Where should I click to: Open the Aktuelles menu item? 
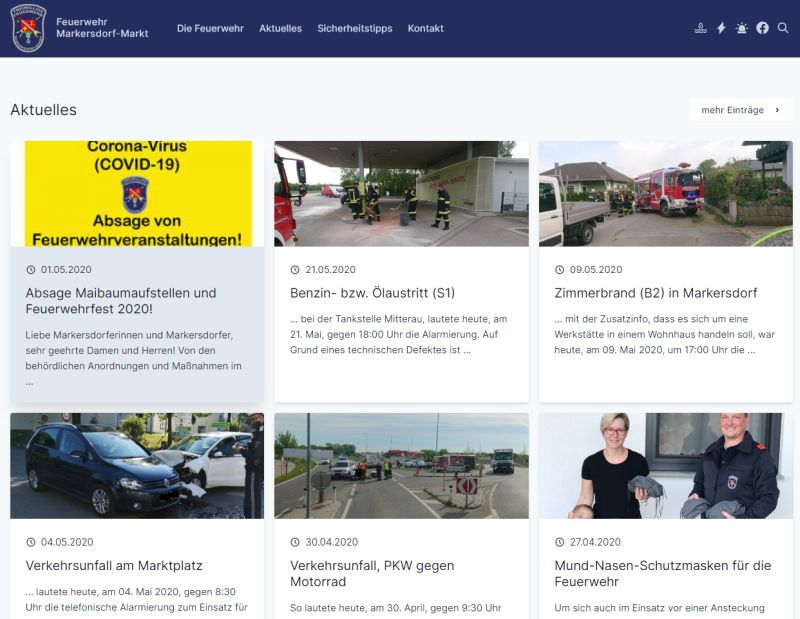point(280,29)
